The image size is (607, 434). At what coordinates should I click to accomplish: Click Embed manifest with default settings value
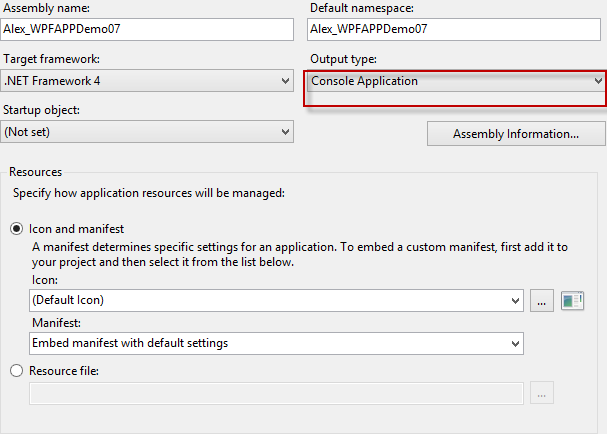point(130,343)
